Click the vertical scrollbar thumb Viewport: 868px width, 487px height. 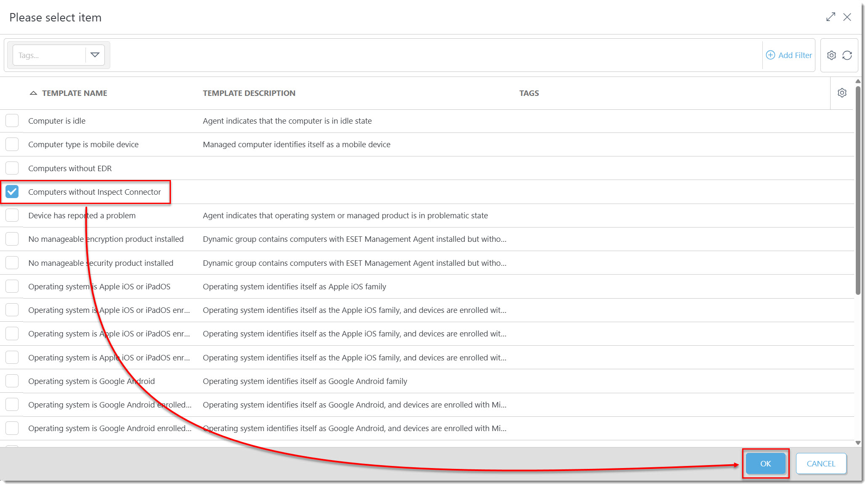[858, 191]
